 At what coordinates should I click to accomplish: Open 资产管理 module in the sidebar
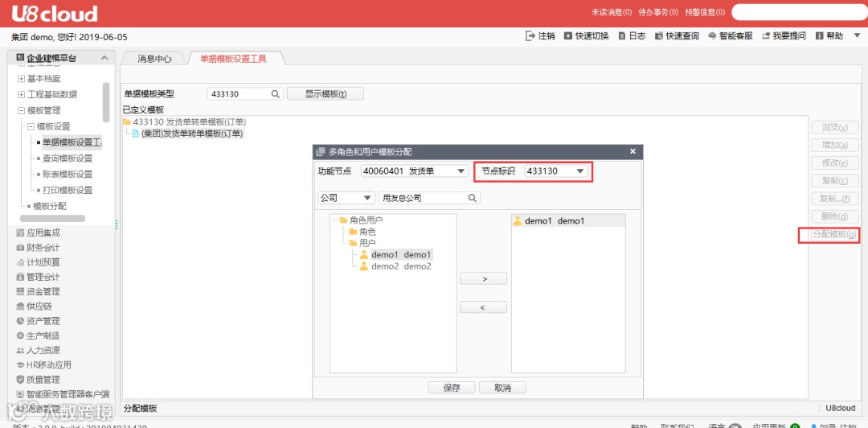click(x=39, y=321)
